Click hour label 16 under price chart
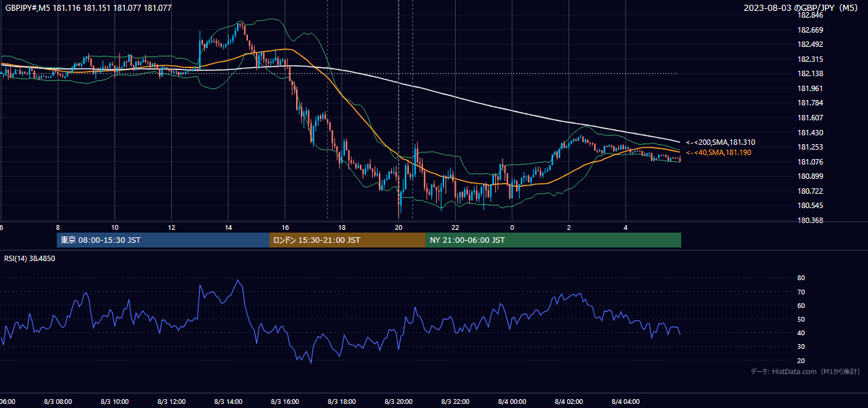Image resolution: width=868 pixels, height=408 pixels. [285, 228]
